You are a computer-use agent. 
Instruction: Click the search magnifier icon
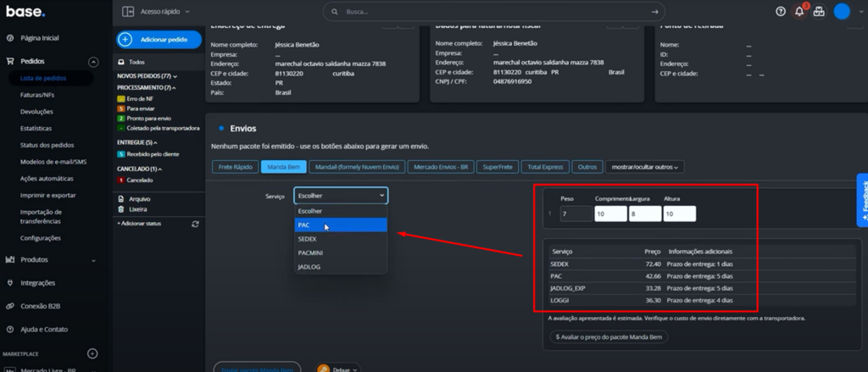(334, 12)
